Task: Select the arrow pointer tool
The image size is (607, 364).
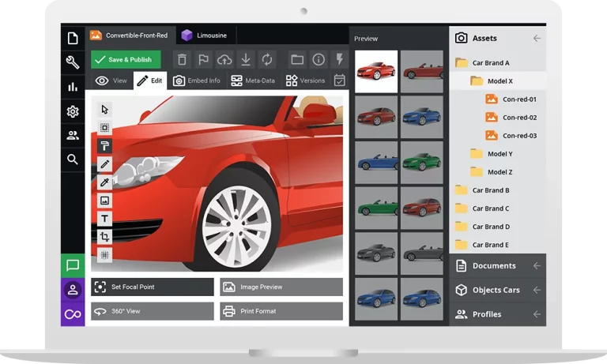Action: coord(104,110)
